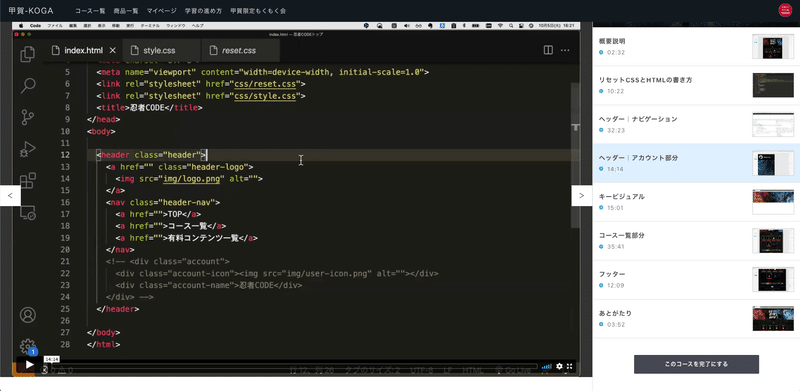Open マイページ in the top navigation
Image resolution: width=800 pixels, height=391 pixels.
pyautogui.click(x=162, y=11)
